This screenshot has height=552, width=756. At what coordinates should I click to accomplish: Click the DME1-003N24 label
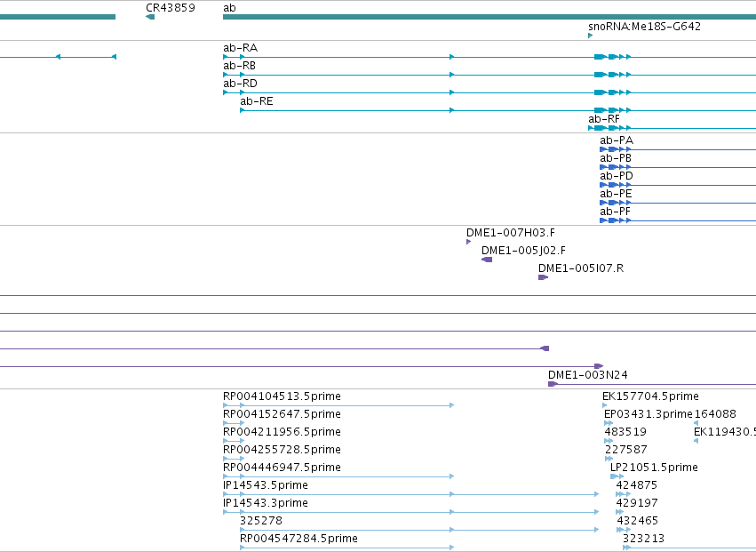pos(588,375)
